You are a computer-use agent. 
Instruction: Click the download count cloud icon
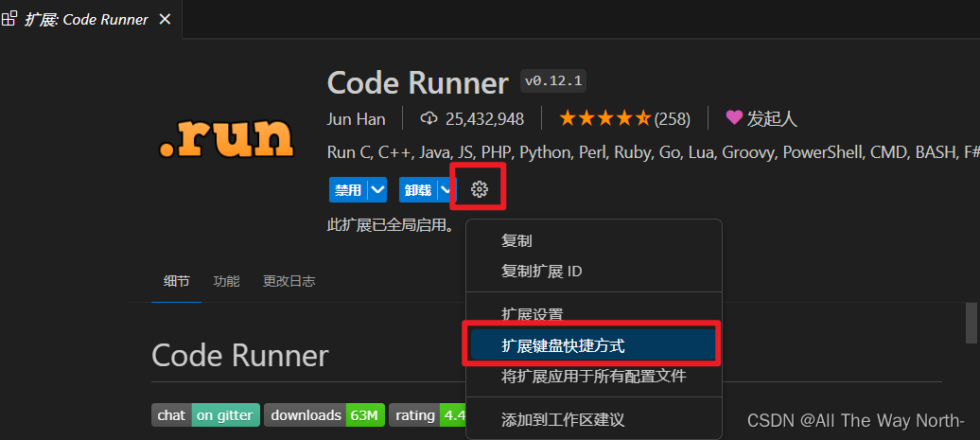click(x=429, y=118)
